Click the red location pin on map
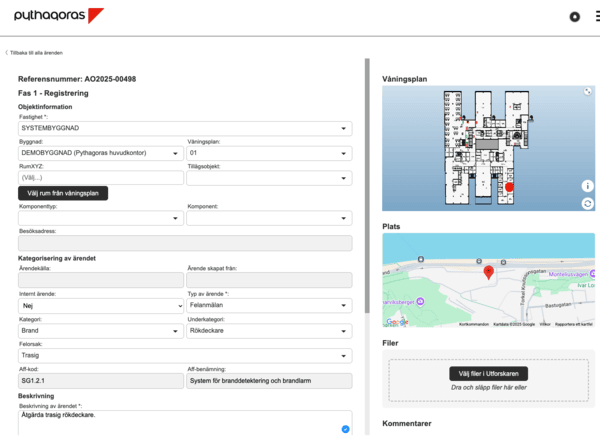600x439 pixels. (x=488, y=273)
